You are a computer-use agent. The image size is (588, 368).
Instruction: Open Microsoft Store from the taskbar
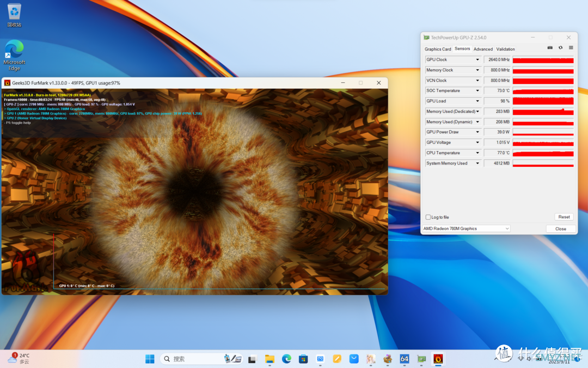click(303, 359)
